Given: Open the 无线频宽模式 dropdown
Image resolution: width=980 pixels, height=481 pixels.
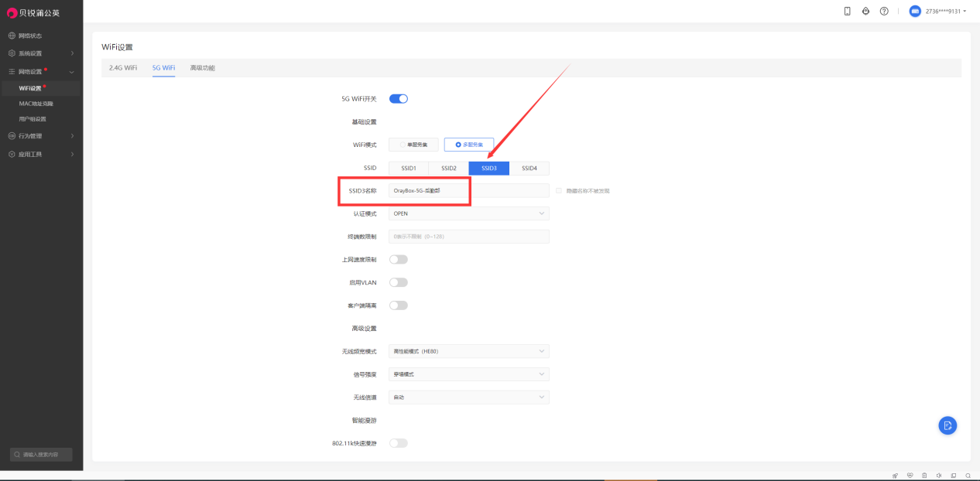Looking at the screenshot, I should (469, 351).
